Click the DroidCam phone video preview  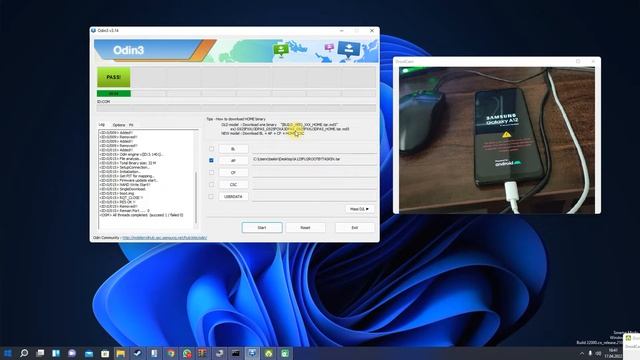coord(497,140)
